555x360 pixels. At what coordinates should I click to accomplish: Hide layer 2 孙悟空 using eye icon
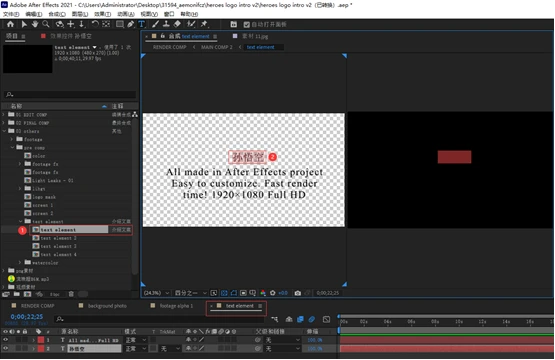click(5, 348)
